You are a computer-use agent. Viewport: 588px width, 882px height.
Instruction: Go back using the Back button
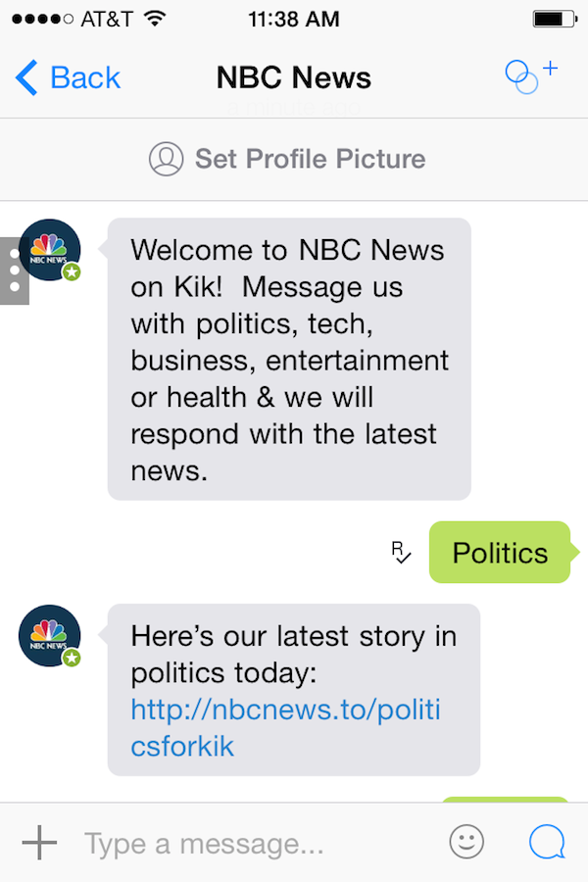click(69, 77)
